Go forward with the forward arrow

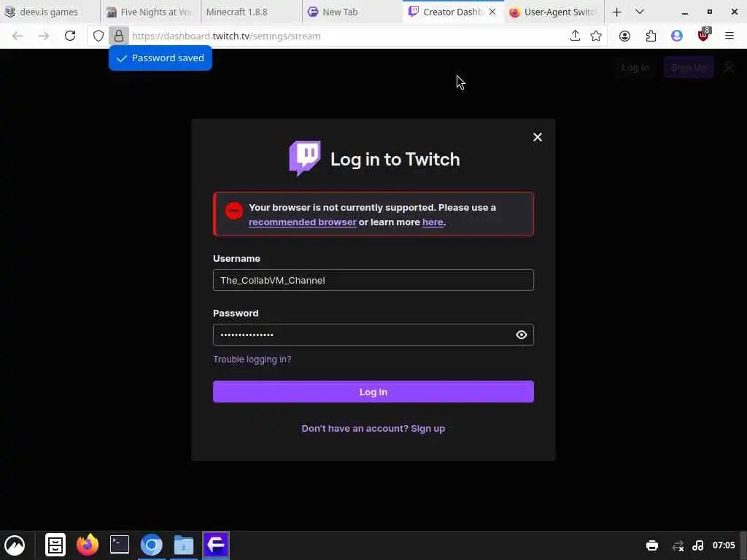tap(43, 36)
